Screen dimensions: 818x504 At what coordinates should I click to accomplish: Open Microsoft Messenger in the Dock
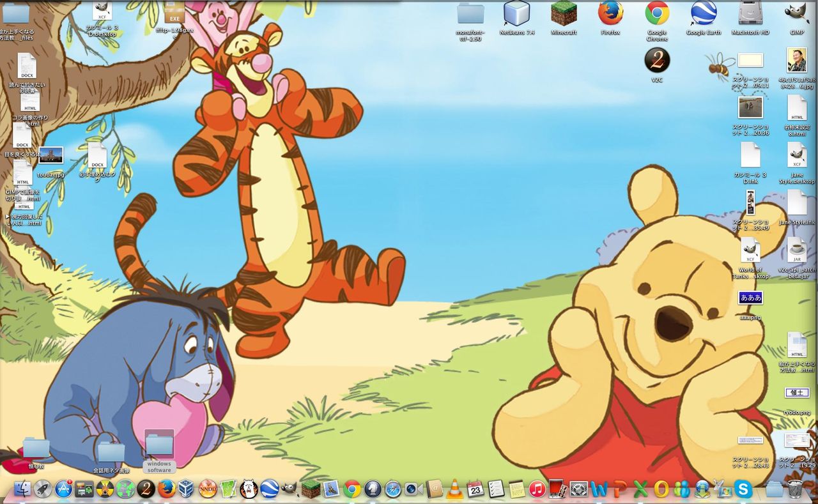(x=681, y=490)
